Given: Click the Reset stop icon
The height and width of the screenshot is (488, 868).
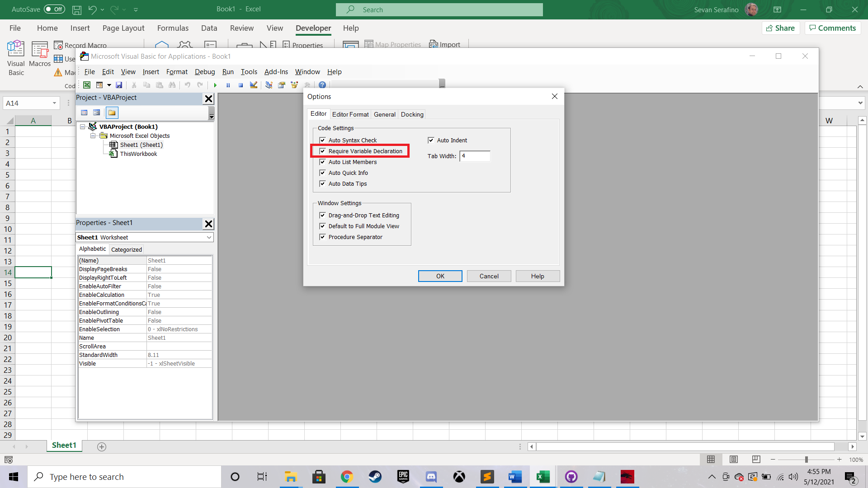Looking at the screenshot, I should pos(241,85).
